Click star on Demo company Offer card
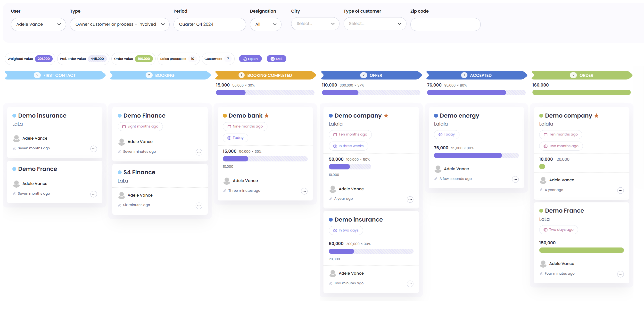644x311 pixels. (386, 116)
